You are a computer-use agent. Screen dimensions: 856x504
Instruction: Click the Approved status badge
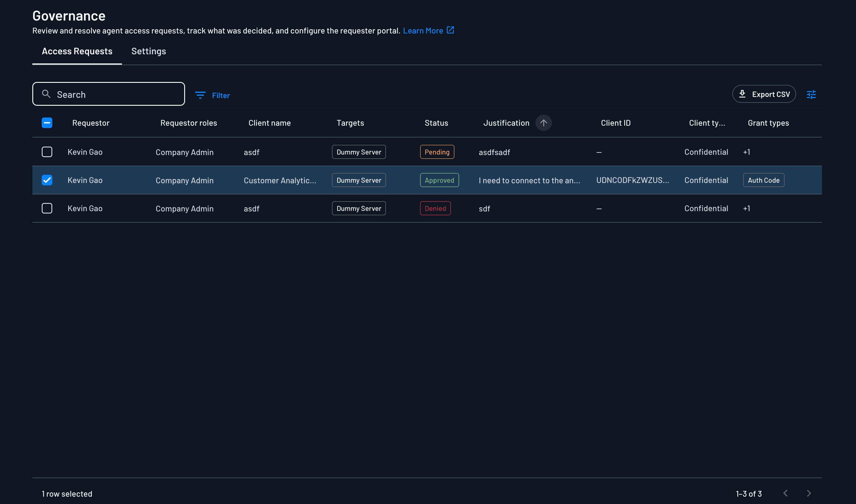click(439, 180)
